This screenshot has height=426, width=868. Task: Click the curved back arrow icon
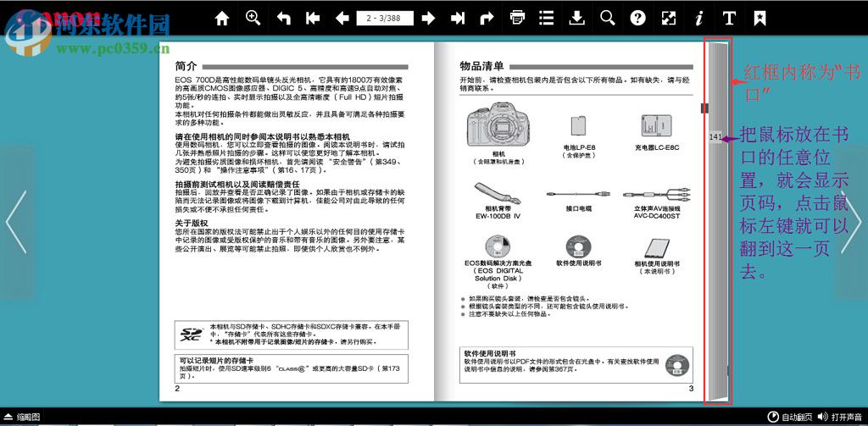(x=283, y=19)
